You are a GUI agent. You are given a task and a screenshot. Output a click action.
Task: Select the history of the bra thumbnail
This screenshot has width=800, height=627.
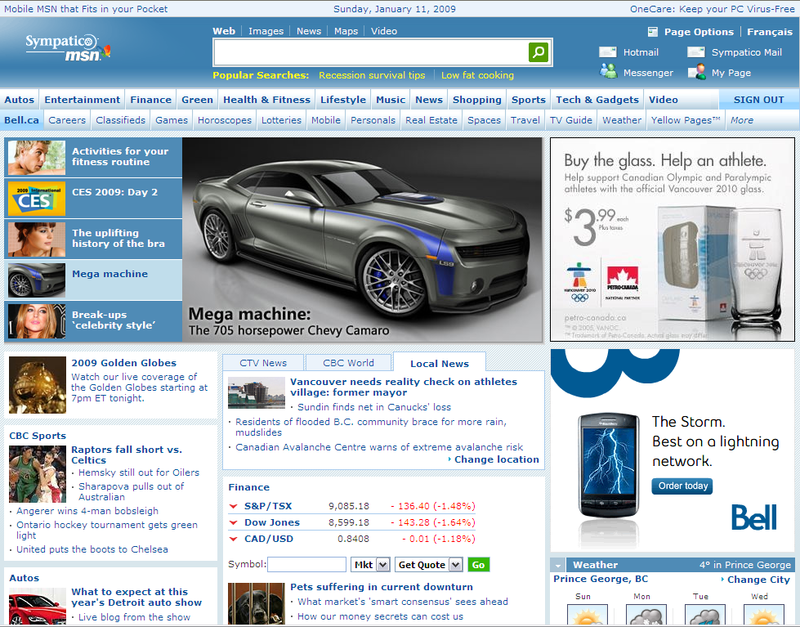point(37,239)
